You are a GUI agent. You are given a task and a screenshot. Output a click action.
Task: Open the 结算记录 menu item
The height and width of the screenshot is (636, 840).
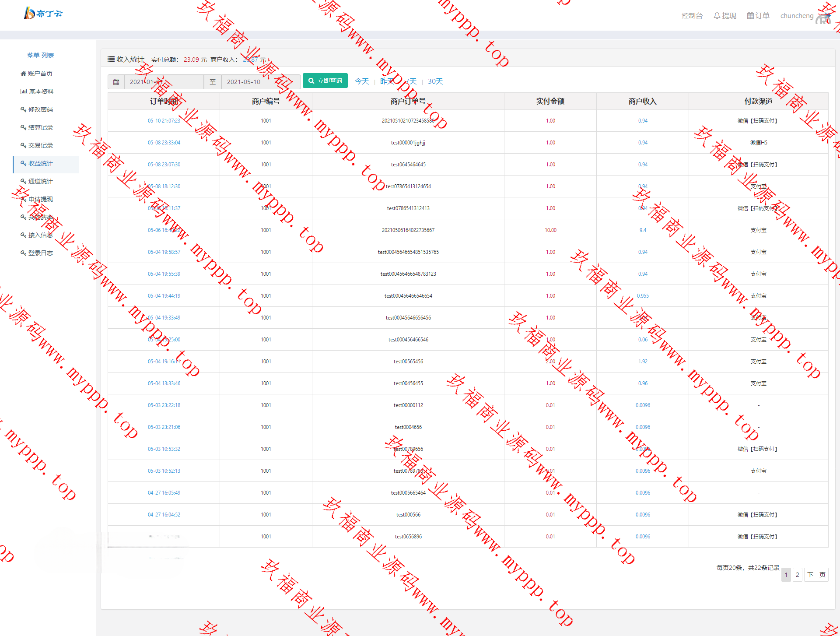click(40, 127)
